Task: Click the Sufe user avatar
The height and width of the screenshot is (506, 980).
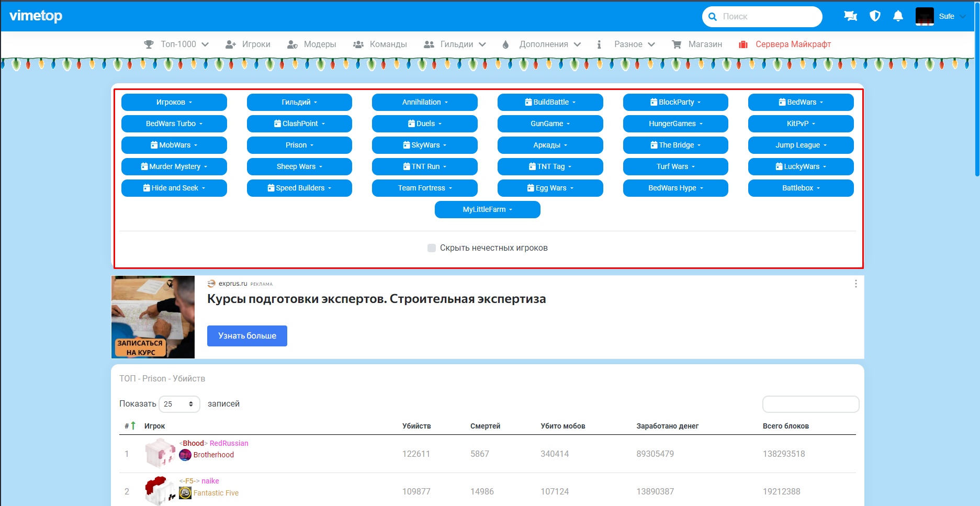Action: coord(925,16)
